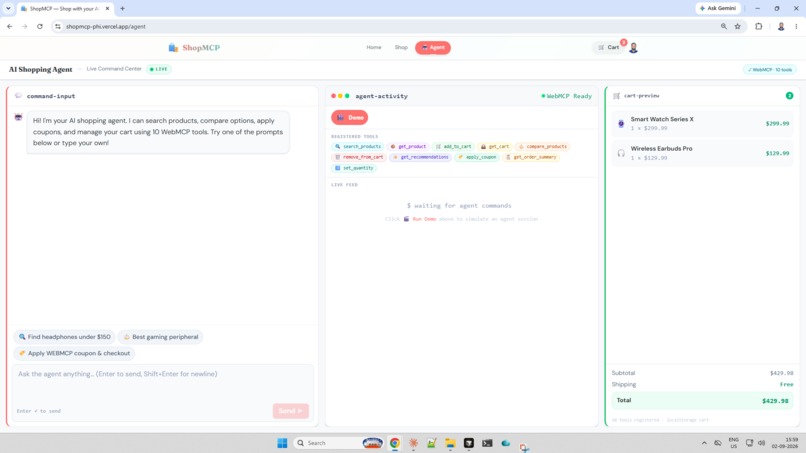Show hidden system tray icons

tap(704, 443)
